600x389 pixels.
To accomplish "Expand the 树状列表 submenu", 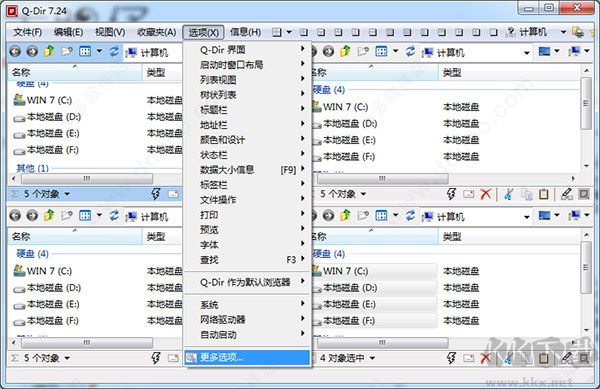I will (248, 94).
